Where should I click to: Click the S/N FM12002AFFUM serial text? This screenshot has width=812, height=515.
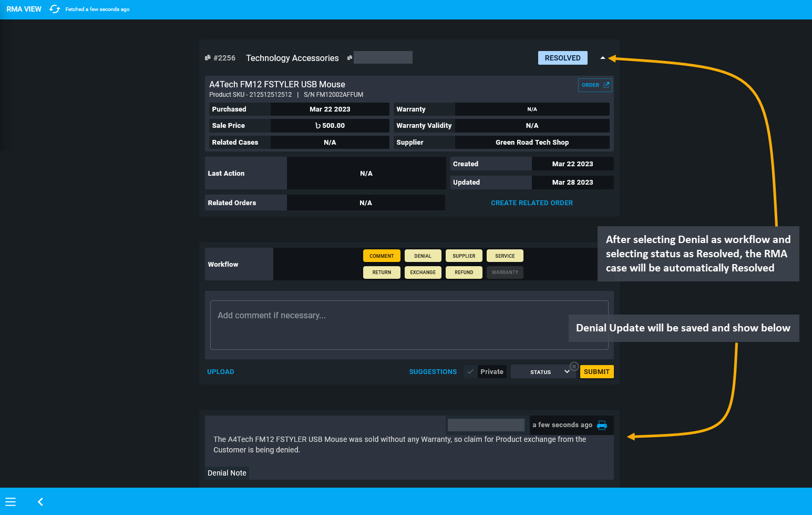[x=333, y=95]
